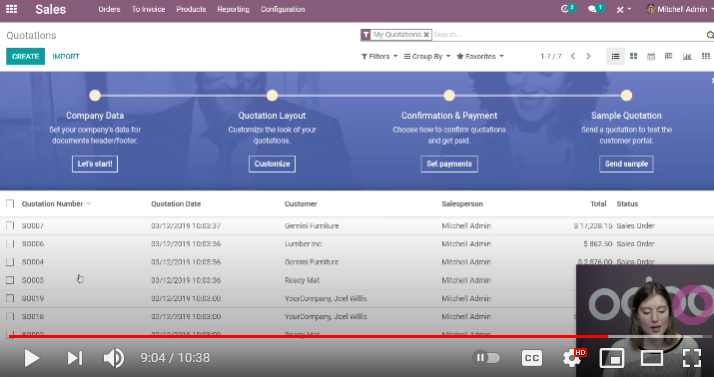
Task: Open video settings gear
Action: [x=571, y=358]
